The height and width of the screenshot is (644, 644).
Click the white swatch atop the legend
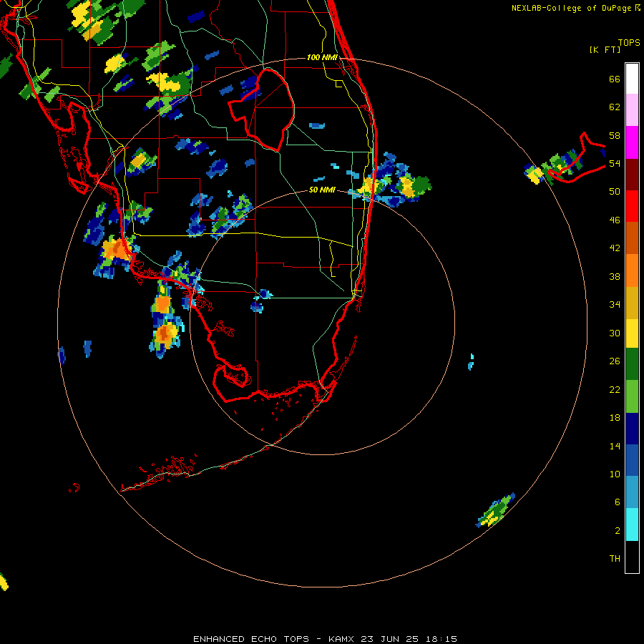pos(632,79)
